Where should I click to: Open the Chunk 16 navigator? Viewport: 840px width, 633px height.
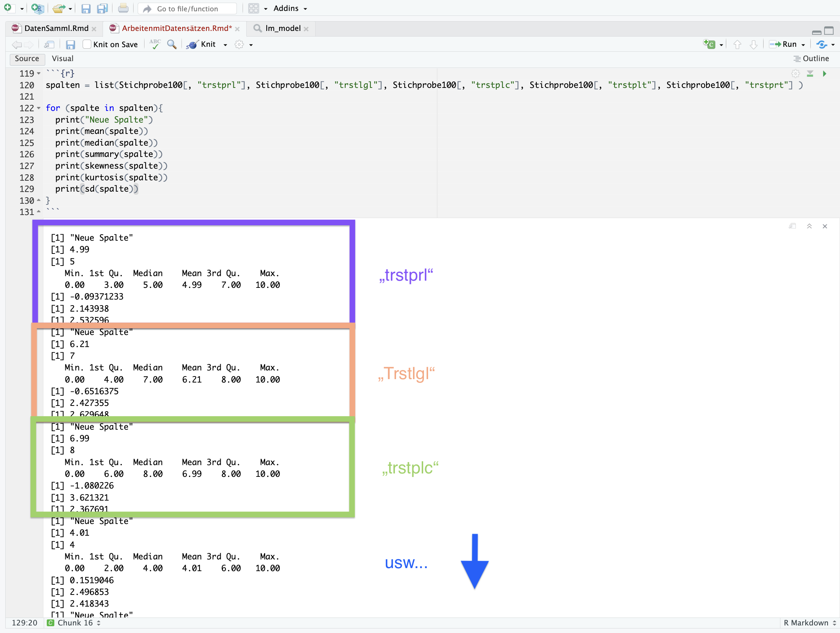coord(74,623)
